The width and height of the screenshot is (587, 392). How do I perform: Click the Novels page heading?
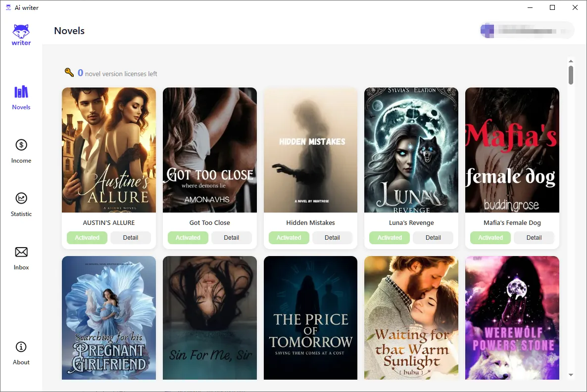point(69,31)
